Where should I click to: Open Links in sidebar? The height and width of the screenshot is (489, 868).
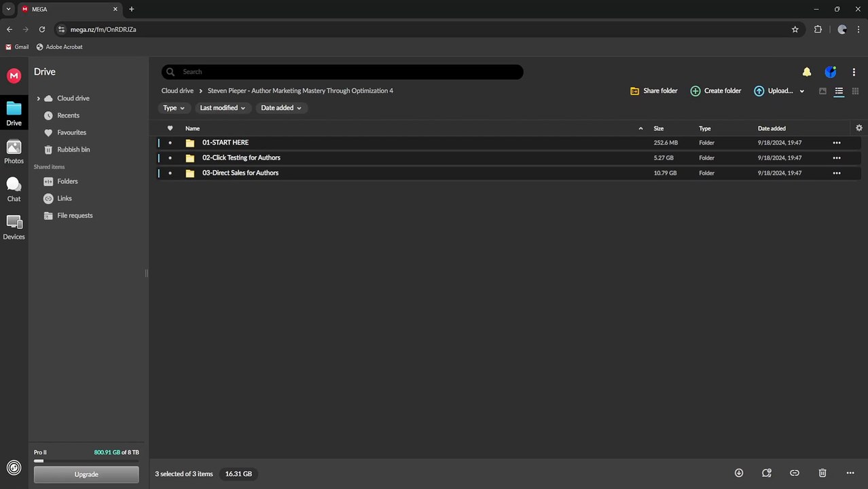[65, 198]
